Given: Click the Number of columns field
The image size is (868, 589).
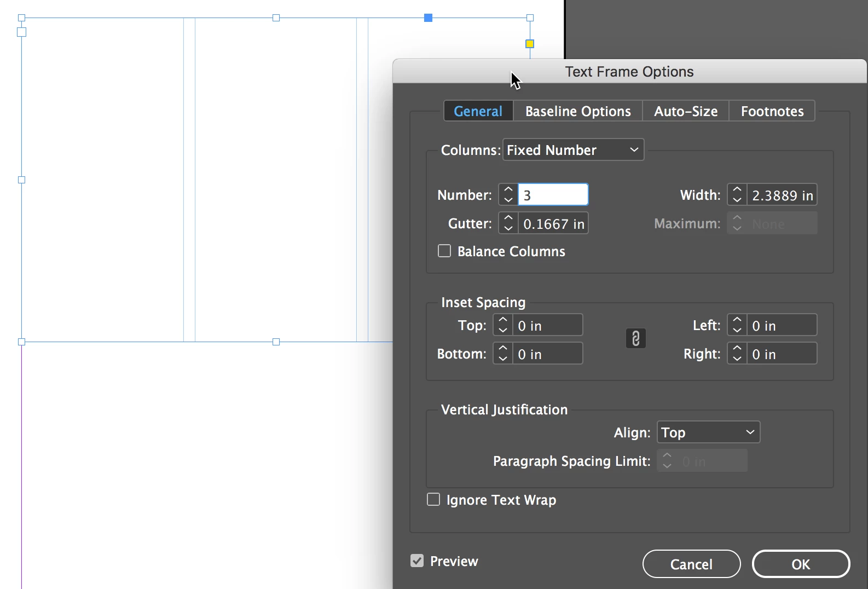Looking at the screenshot, I should [553, 194].
